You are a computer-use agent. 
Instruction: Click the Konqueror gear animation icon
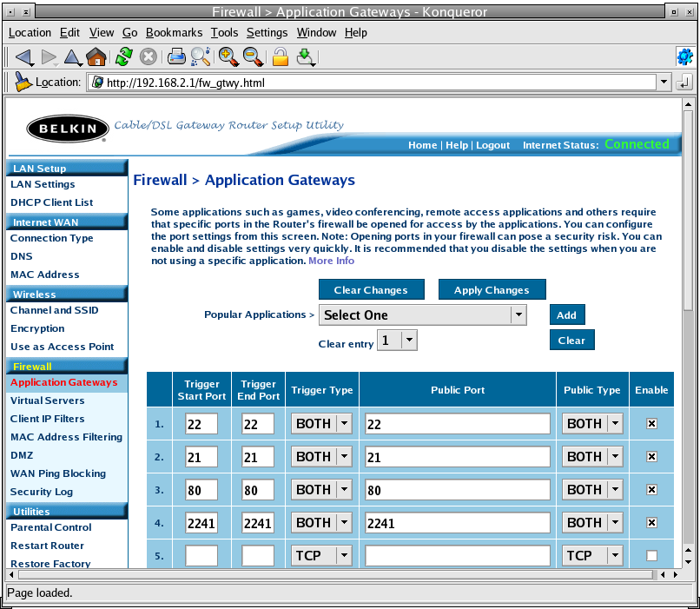685,57
